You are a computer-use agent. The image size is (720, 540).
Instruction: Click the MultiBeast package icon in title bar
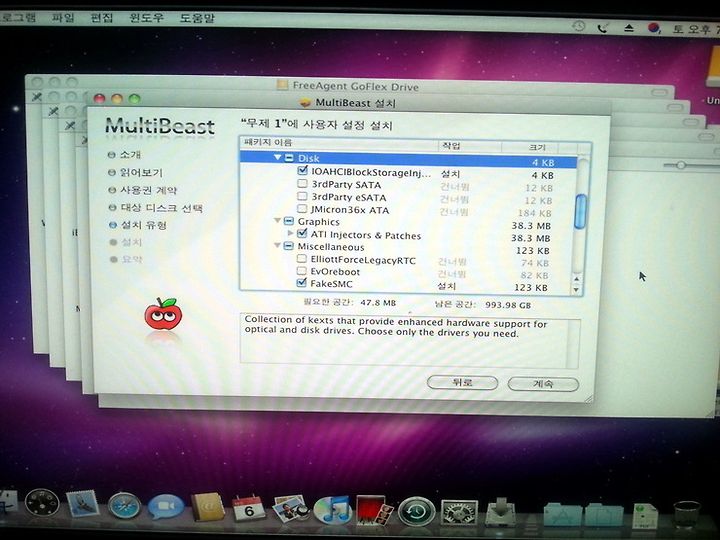click(x=305, y=102)
